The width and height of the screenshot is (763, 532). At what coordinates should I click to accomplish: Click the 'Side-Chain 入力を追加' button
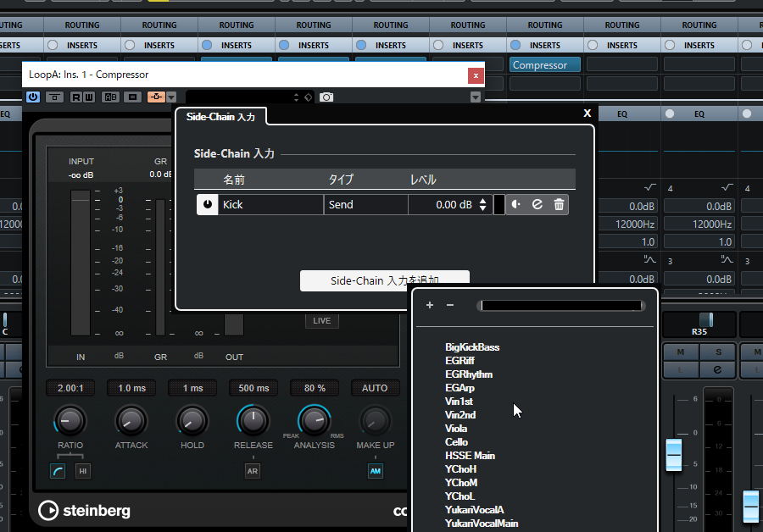click(x=384, y=280)
